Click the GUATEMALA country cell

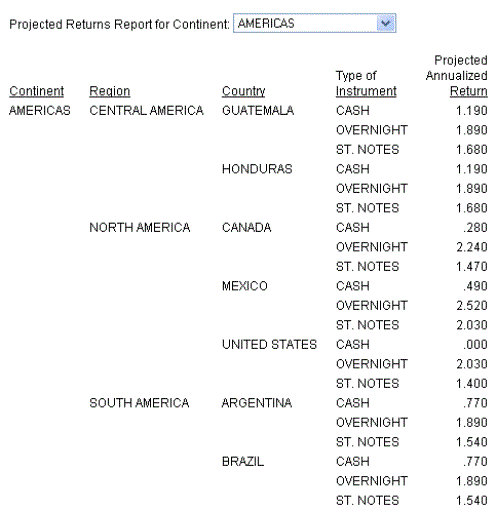click(x=258, y=111)
